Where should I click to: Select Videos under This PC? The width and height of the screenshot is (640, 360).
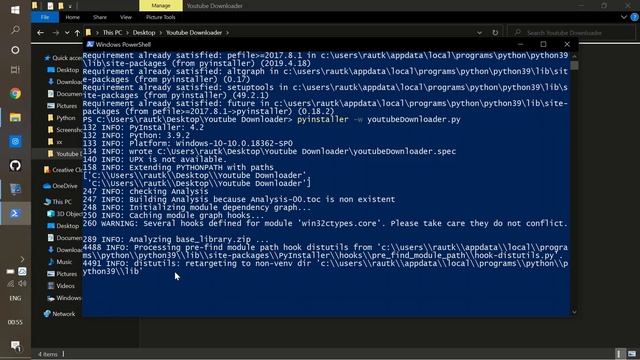pos(61,286)
